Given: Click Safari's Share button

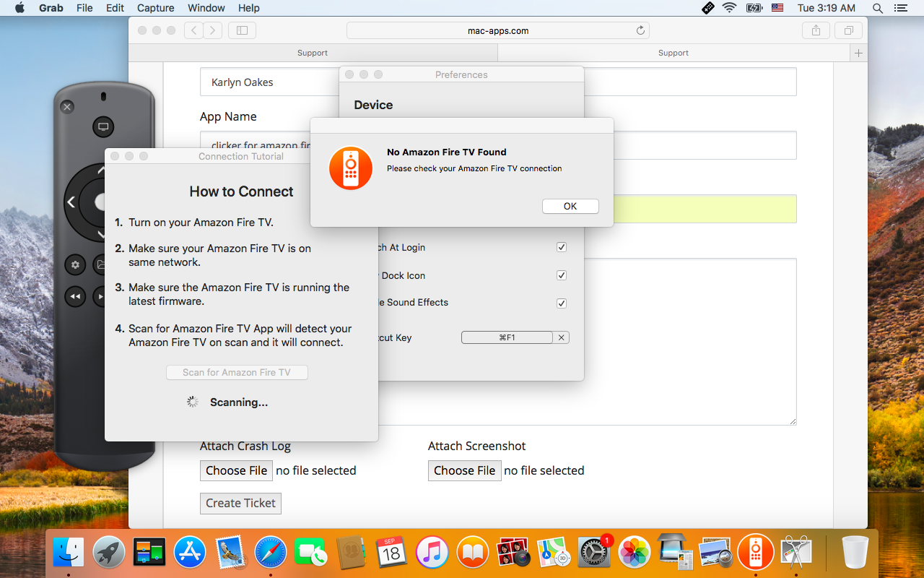Looking at the screenshot, I should pos(816,30).
